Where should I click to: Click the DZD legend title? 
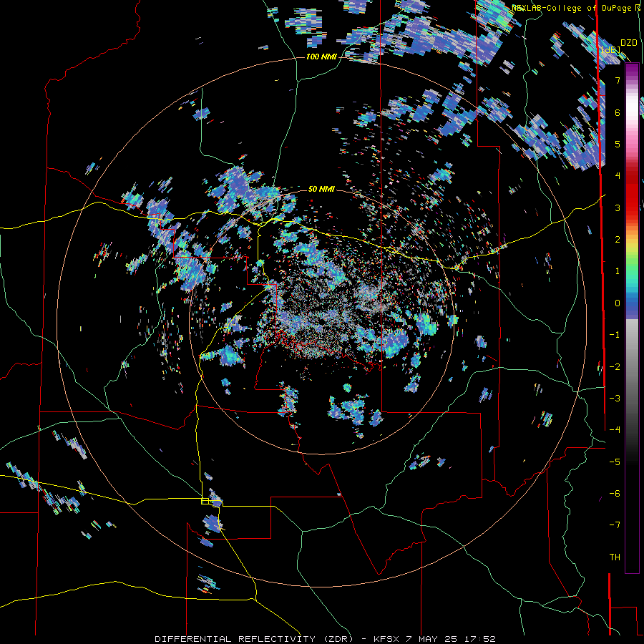(x=628, y=43)
